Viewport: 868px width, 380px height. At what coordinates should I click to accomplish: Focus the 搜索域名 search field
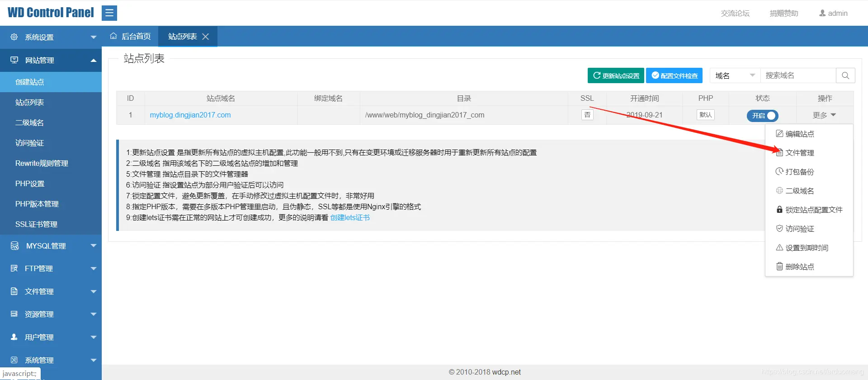pyautogui.click(x=798, y=75)
